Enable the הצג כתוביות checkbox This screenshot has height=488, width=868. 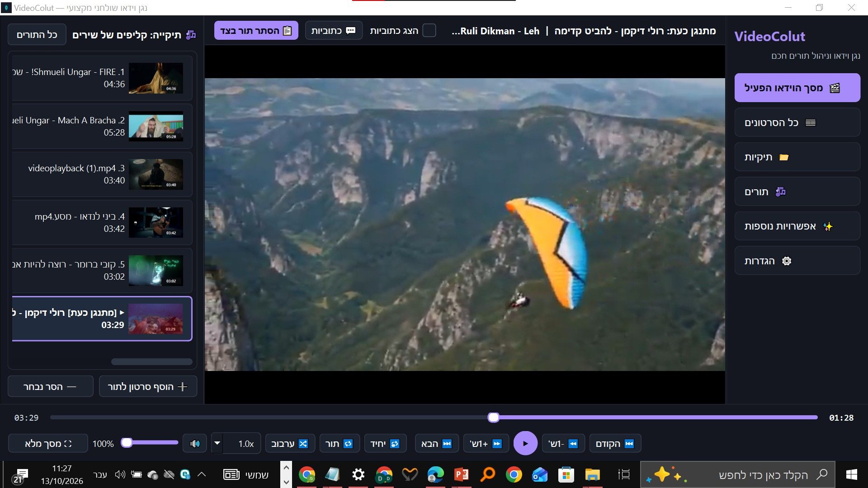click(x=429, y=31)
